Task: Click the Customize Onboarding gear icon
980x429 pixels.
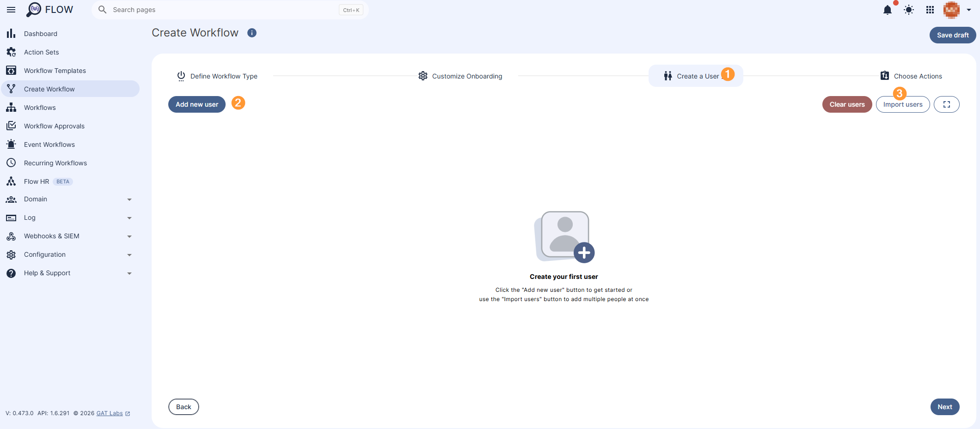Action: click(x=423, y=76)
